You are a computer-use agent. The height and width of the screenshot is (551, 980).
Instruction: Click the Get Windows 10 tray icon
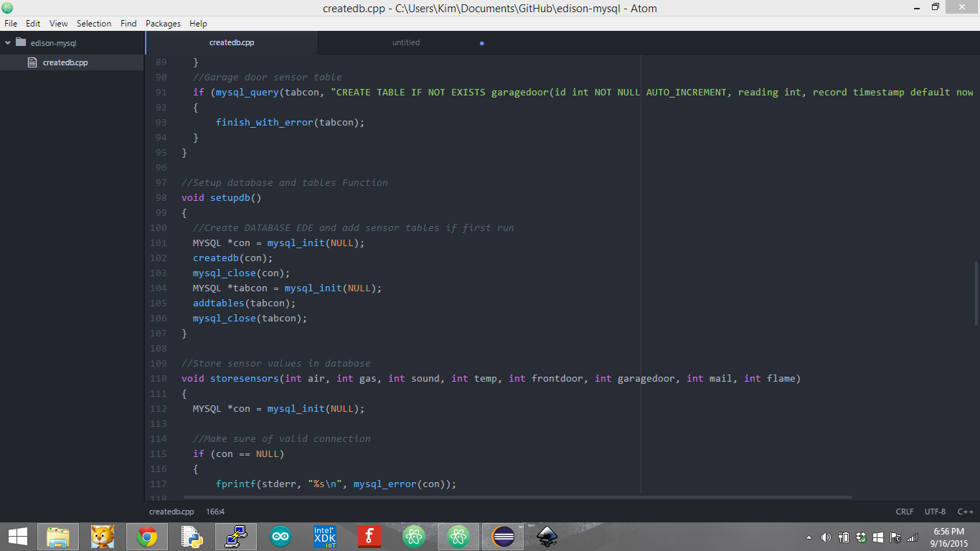point(878,537)
